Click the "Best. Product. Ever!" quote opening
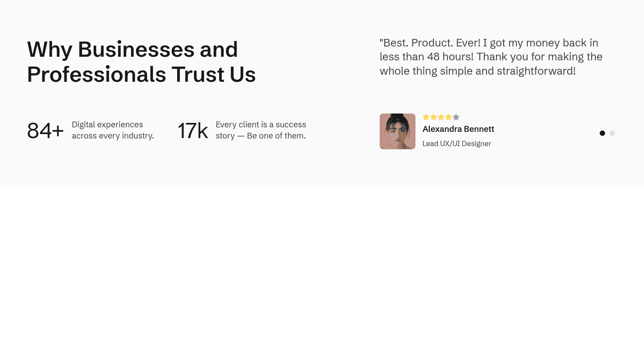This screenshot has width=644, height=362. (430, 43)
